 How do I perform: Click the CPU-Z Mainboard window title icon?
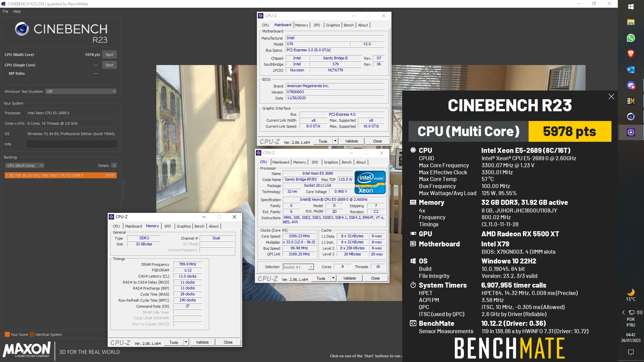click(261, 16)
